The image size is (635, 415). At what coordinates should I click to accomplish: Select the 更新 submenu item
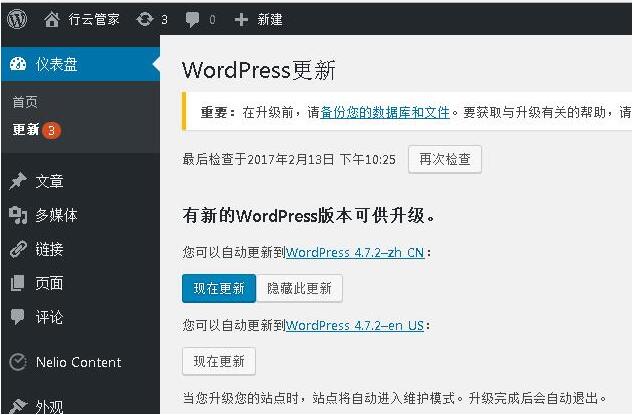tap(26, 130)
